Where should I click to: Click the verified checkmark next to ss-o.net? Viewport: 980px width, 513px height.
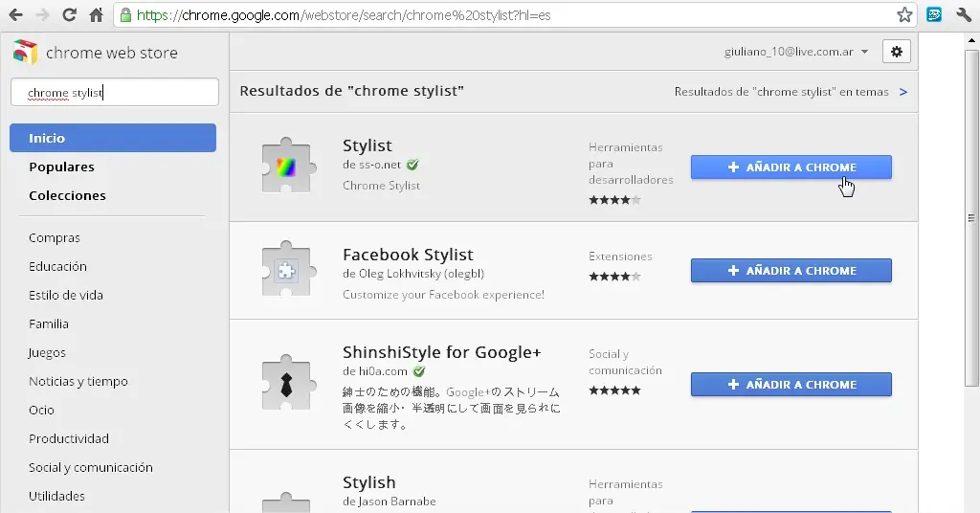pos(412,165)
